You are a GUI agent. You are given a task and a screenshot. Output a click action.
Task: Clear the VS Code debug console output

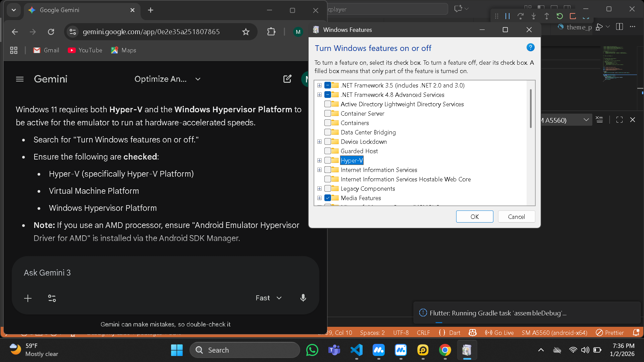(x=599, y=120)
